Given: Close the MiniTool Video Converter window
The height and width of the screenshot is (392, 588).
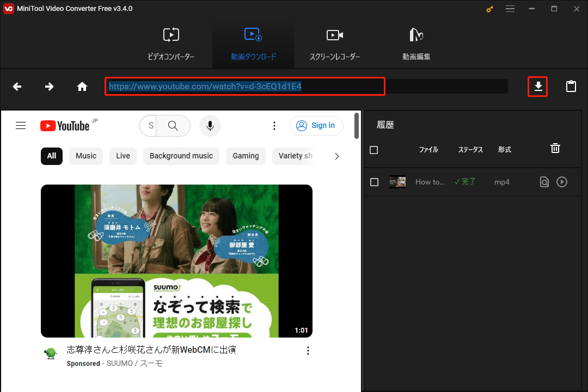Looking at the screenshot, I should pyautogui.click(x=577, y=9).
